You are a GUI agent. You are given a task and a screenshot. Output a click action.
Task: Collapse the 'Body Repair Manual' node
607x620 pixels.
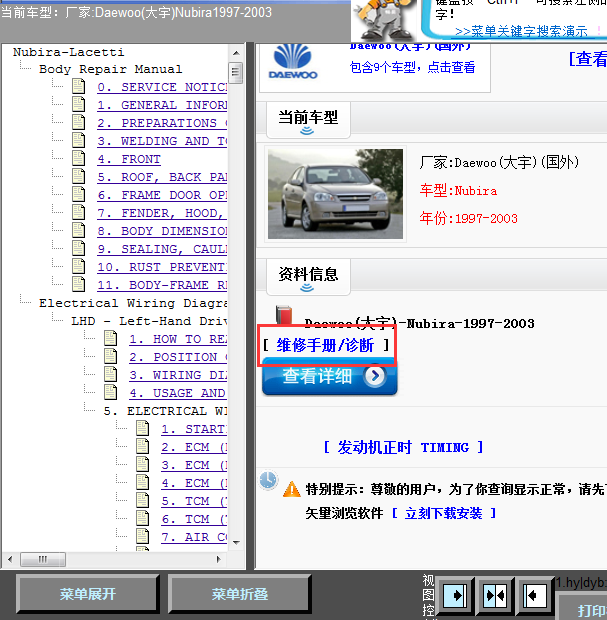pyautogui.click(x=110, y=69)
